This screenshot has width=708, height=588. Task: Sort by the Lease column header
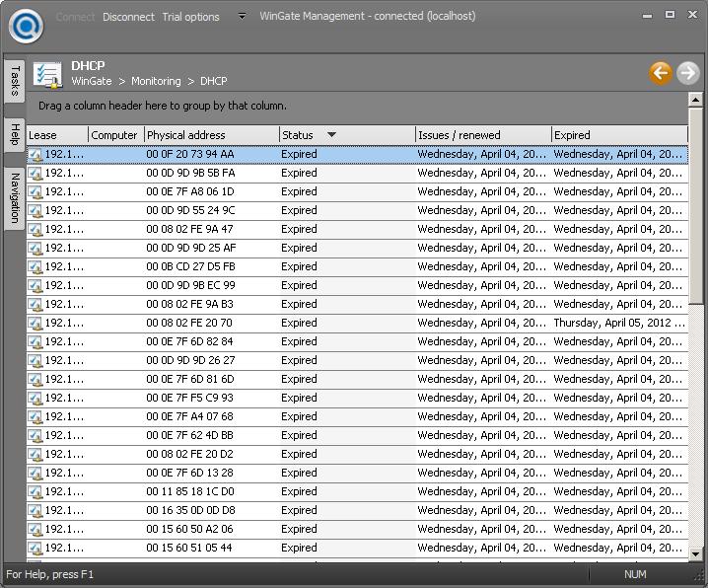[57, 134]
